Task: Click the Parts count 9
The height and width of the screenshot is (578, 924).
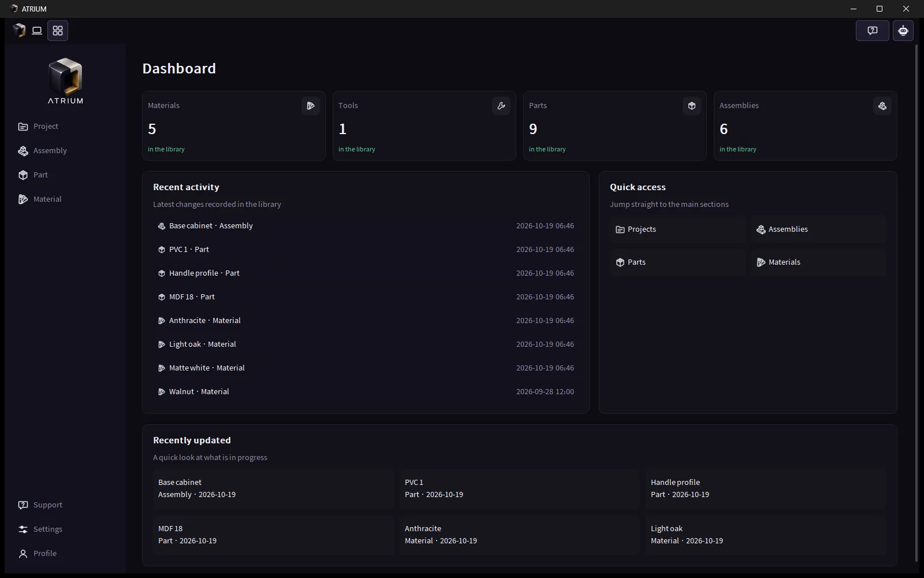Action: [x=533, y=129]
